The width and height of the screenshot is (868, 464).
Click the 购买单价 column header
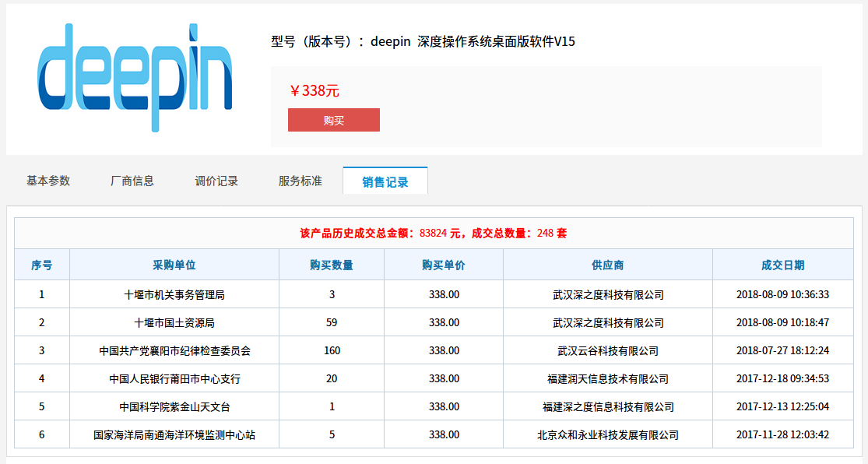pyautogui.click(x=444, y=265)
